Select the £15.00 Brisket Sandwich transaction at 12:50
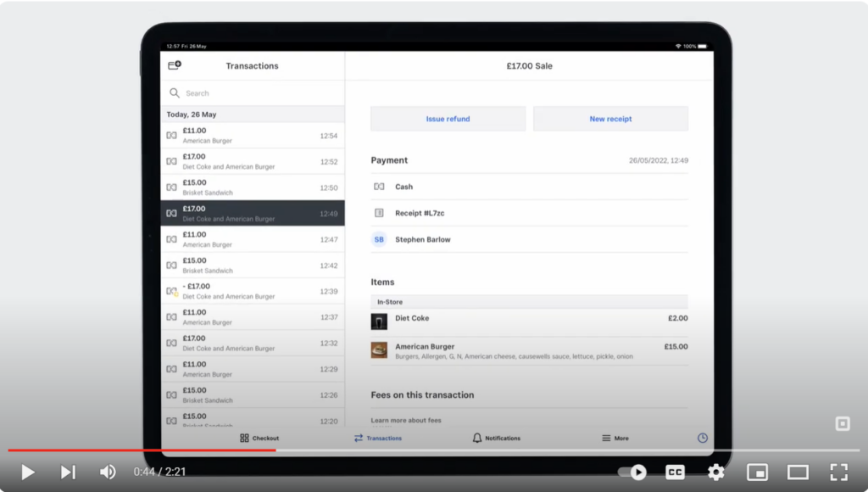The width and height of the screenshot is (868, 492). [x=253, y=187]
